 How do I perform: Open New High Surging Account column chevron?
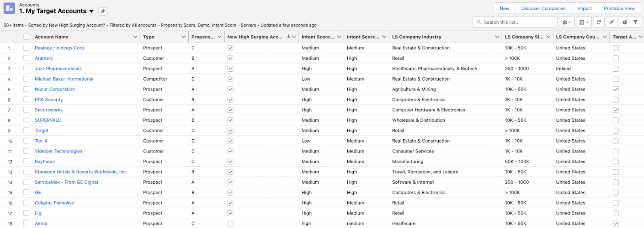pyautogui.click(x=294, y=37)
